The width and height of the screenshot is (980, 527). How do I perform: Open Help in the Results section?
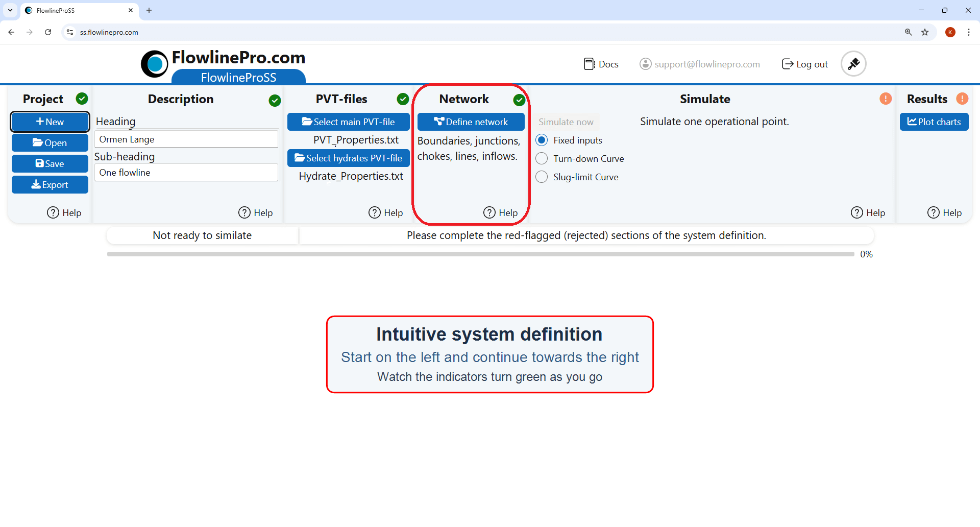(944, 212)
